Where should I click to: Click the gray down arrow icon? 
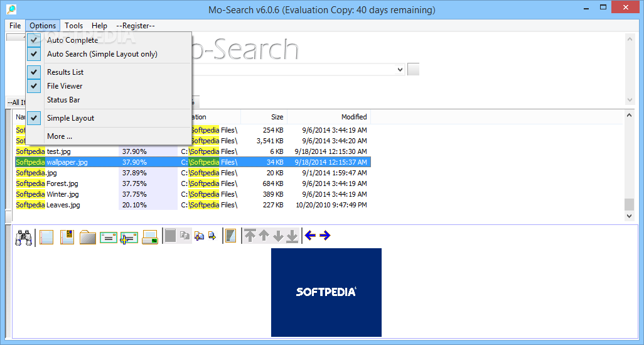278,236
